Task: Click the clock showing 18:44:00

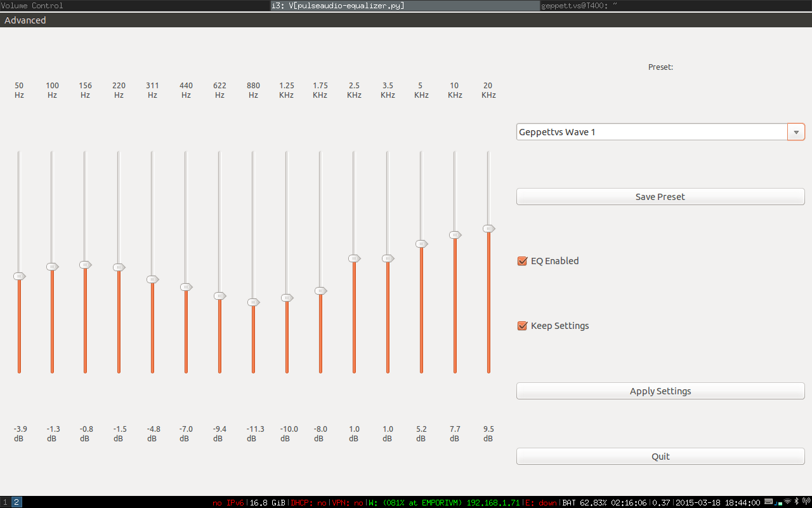Action: coord(741,502)
